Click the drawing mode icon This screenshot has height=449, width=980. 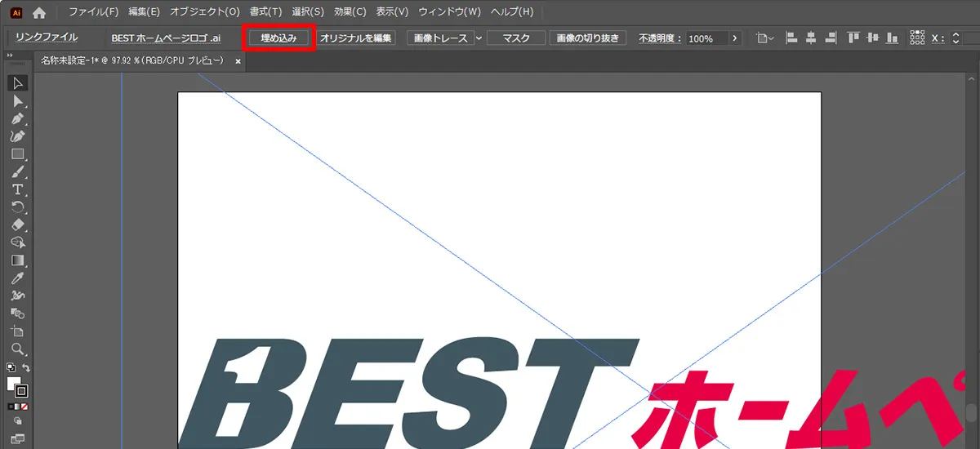(17, 421)
